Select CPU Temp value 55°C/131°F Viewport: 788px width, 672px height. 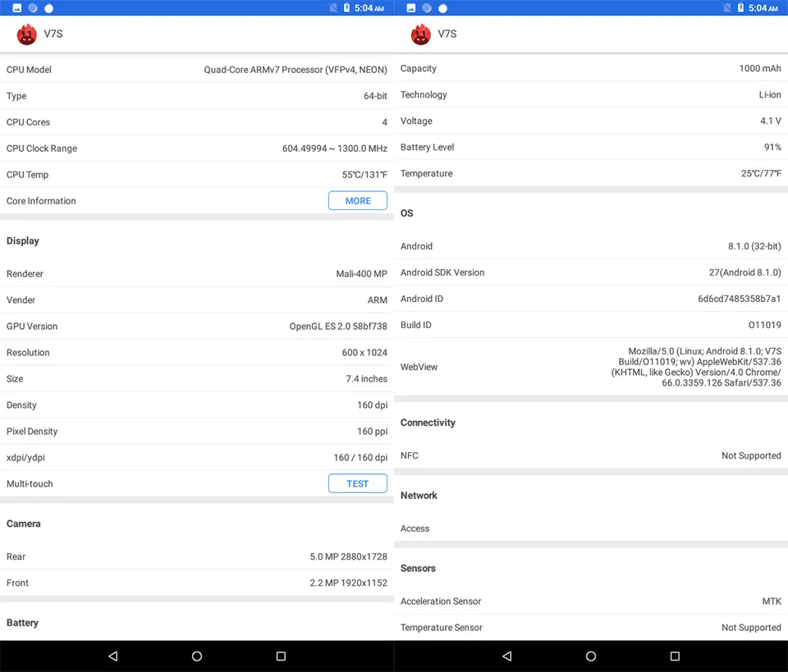click(364, 175)
